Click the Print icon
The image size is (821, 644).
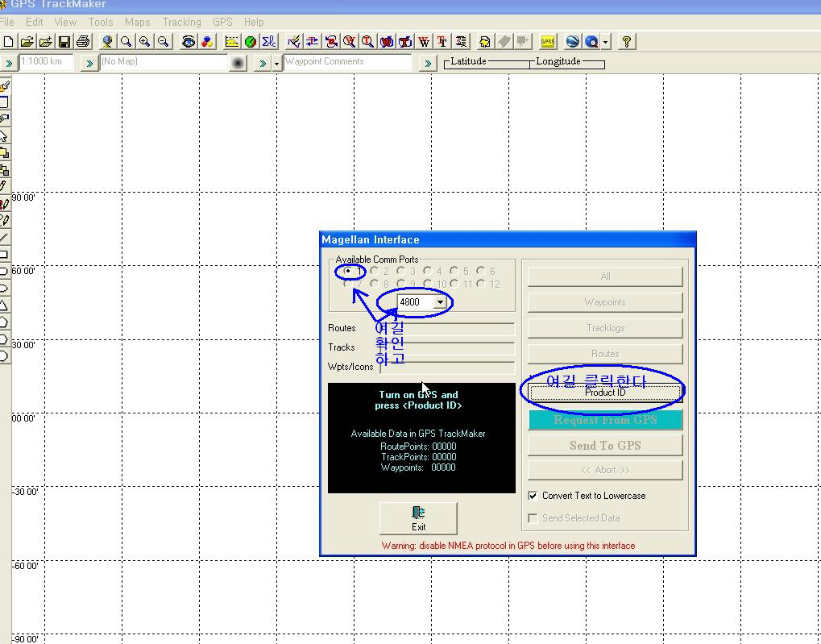point(83,41)
